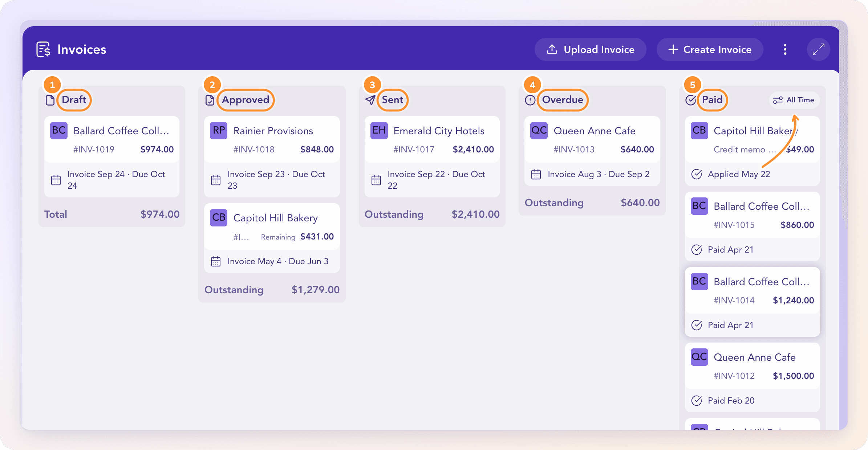
Task: Click Upload Invoice button
Action: coord(591,49)
